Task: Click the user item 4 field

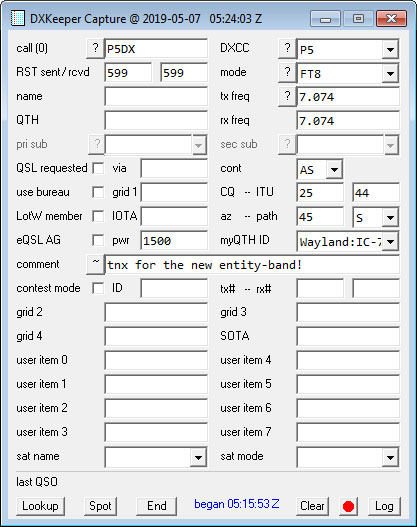Action: point(348,360)
